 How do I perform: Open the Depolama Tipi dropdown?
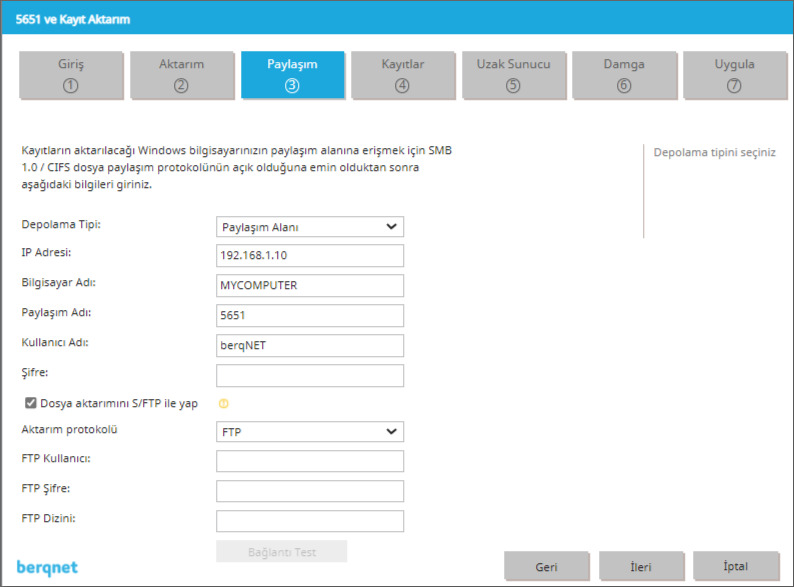click(310, 227)
